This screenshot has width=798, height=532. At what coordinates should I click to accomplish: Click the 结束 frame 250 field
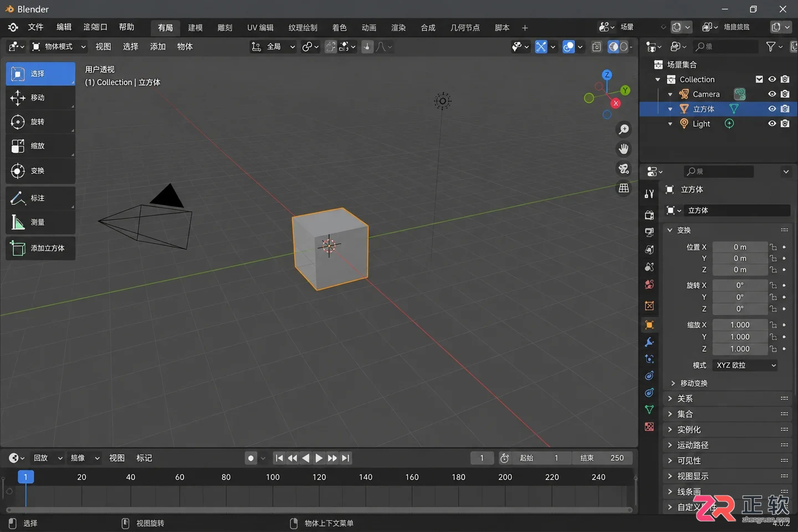pos(602,458)
